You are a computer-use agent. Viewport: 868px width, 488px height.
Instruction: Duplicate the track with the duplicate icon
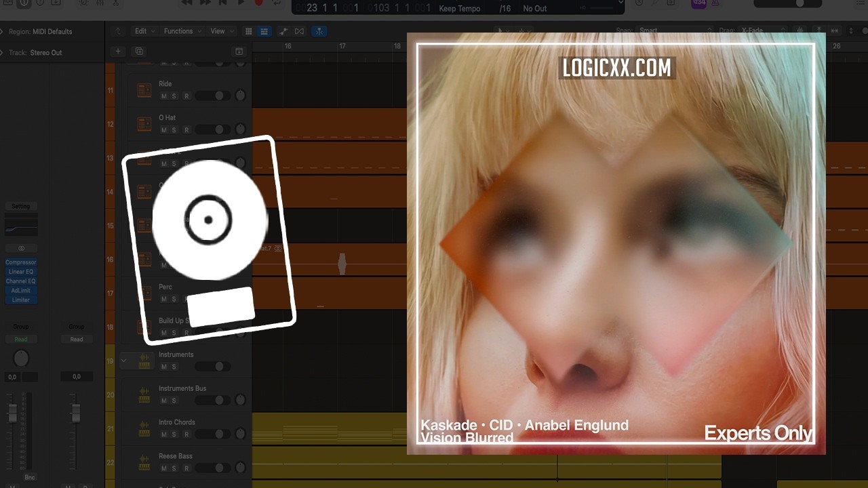[139, 52]
